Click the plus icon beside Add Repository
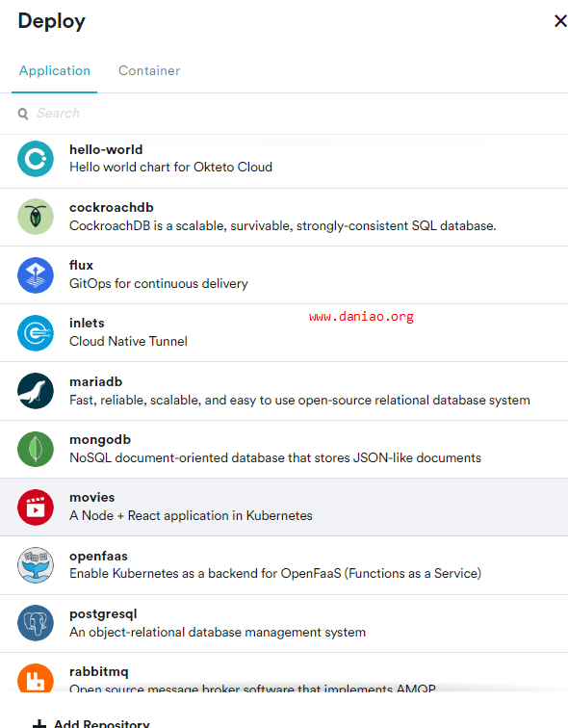The image size is (568, 728). 39,724
